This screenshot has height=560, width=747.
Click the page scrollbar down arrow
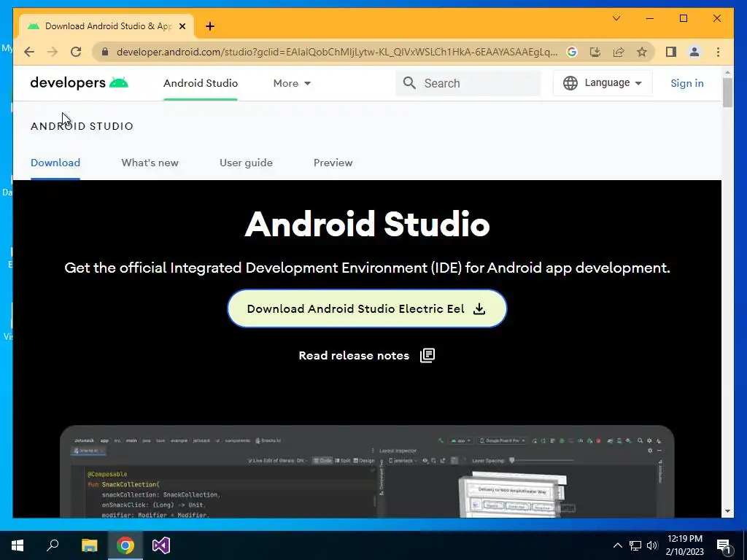[x=727, y=511]
